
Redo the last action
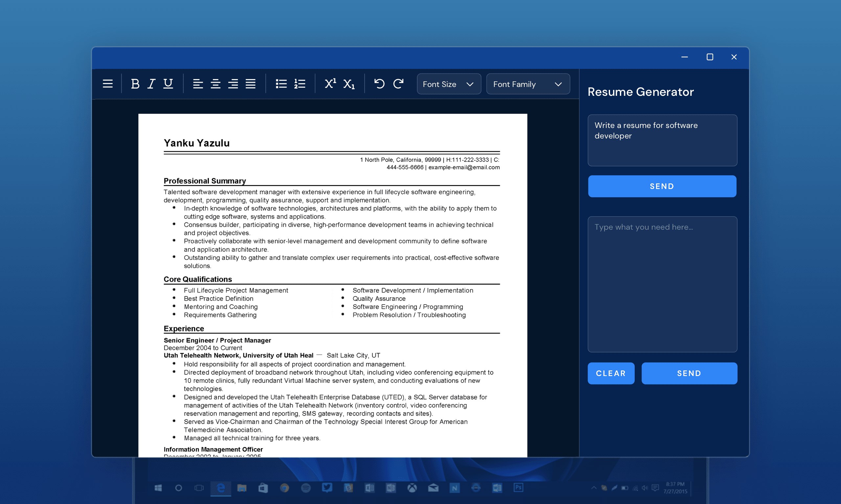pos(398,84)
